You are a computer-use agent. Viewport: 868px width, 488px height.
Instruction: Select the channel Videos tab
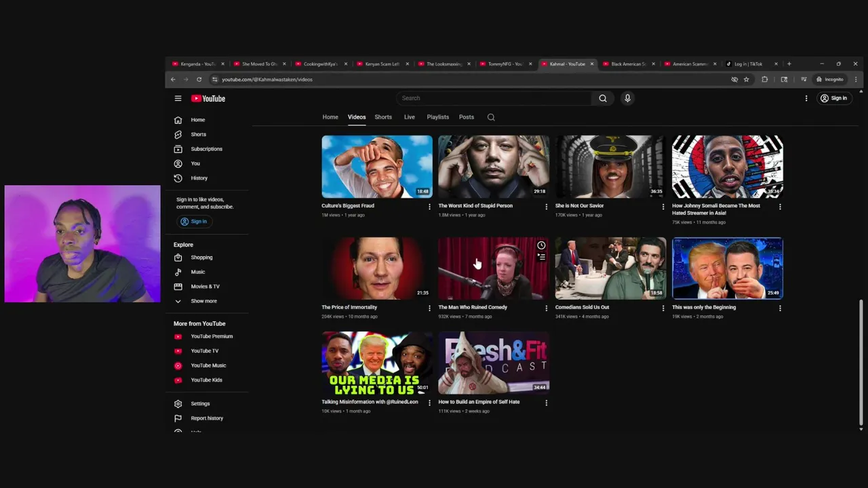click(357, 117)
